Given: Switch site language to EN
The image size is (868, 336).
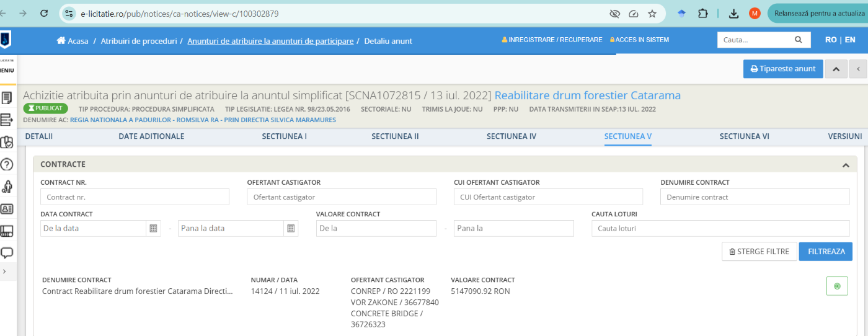Looking at the screenshot, I should [x=850, y=40].
